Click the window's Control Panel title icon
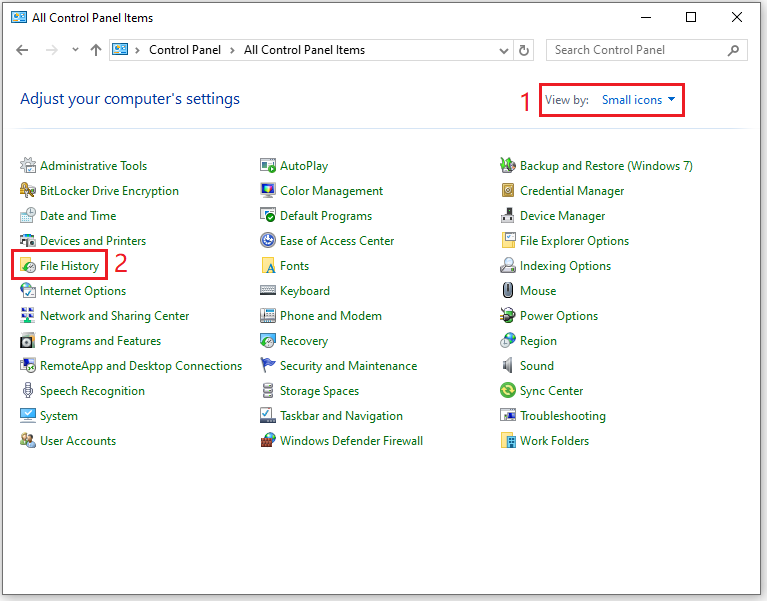This screenshot has height=601, width=767. (19, 18)
